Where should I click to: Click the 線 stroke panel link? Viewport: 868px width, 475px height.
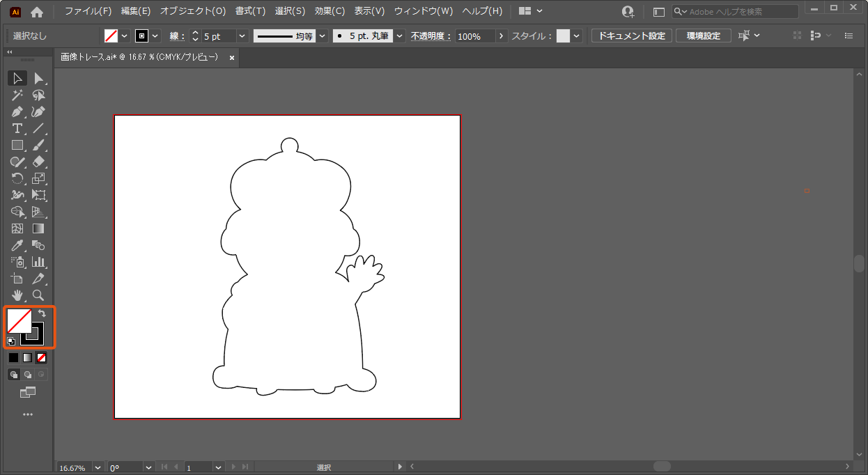176,36
